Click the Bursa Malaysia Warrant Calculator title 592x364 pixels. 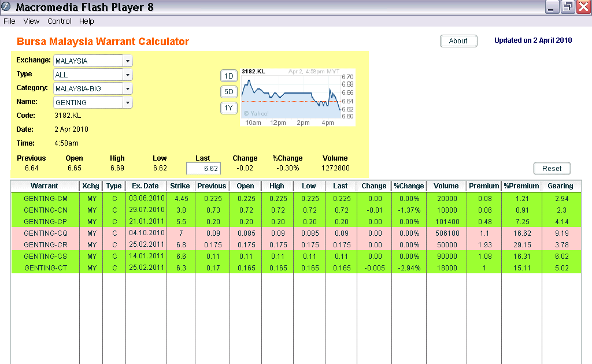pyautogui.click(x=103, y=42)
